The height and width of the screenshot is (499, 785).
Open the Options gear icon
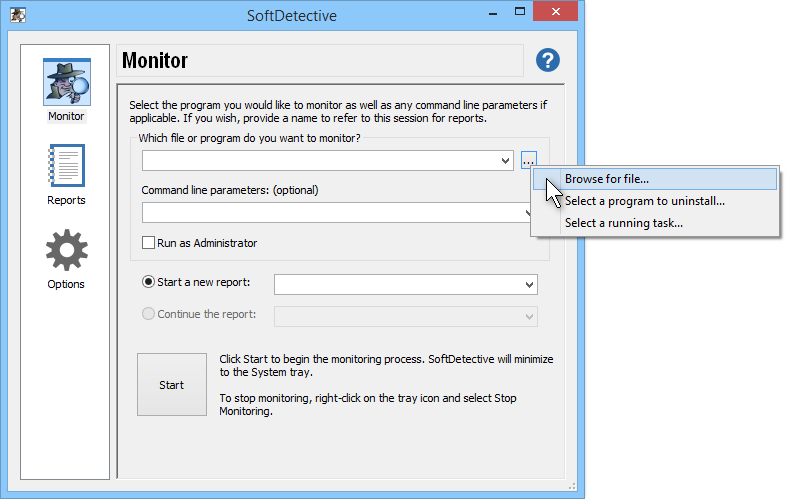(x=67, y=250)
